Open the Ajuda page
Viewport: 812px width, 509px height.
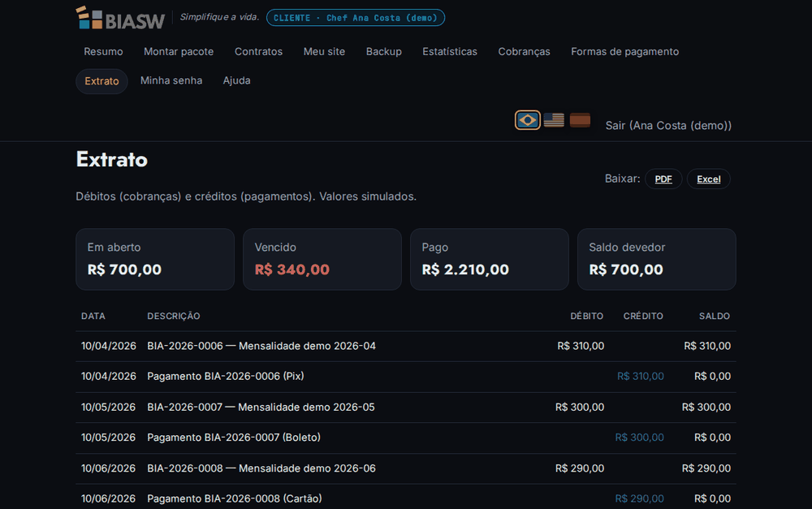click(236, 81)
